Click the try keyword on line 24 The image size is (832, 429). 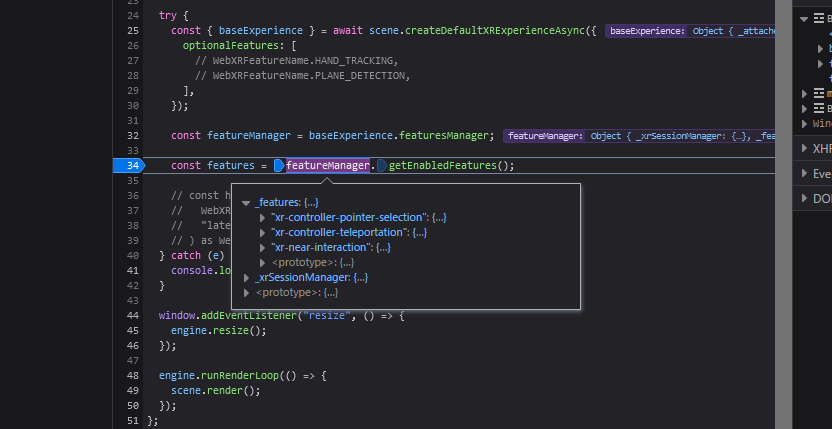pos(168,16)
